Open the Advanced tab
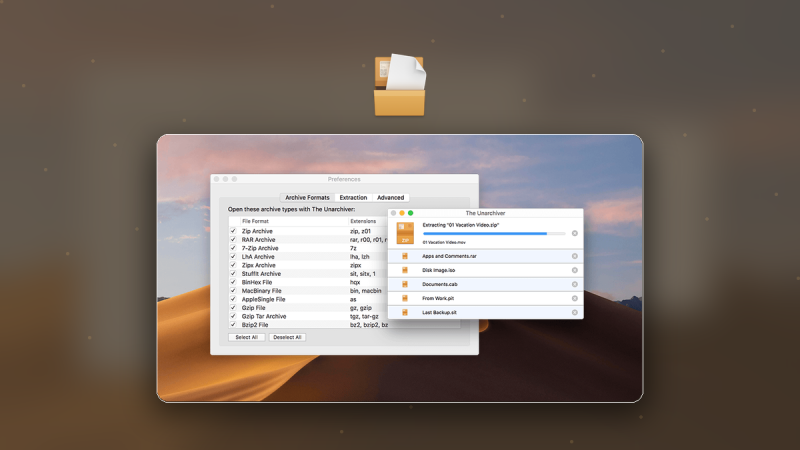The height and width of the screenshot is (450, 800). tap(390, 197)
